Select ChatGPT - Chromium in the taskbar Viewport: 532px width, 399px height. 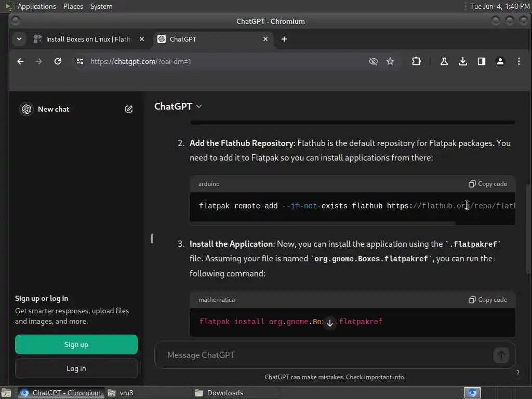61,393
